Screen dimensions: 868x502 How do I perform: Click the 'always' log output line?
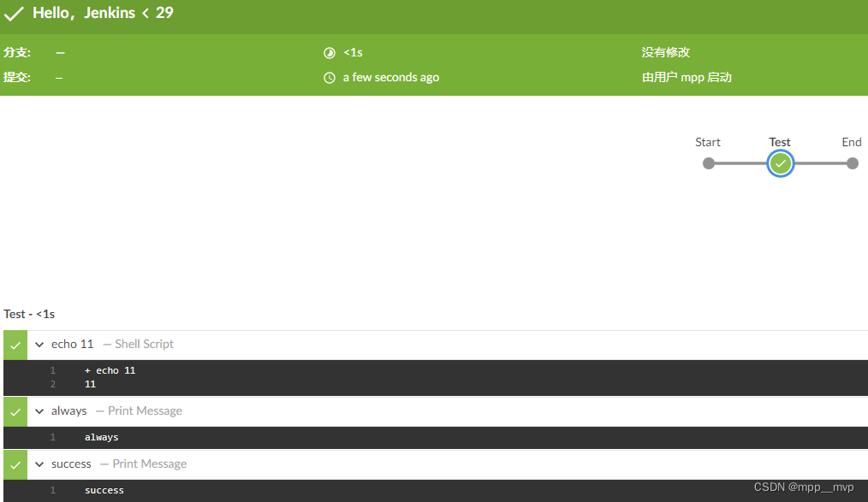[x=101, y=437]
